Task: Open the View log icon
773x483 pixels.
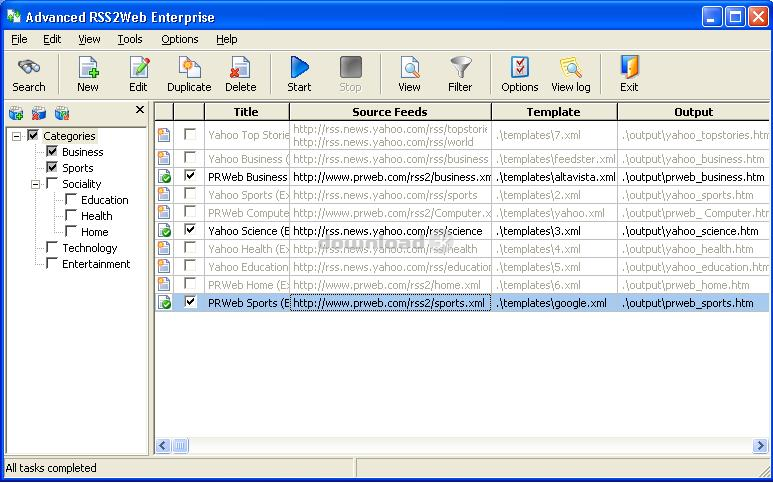Action: (570, 68)
